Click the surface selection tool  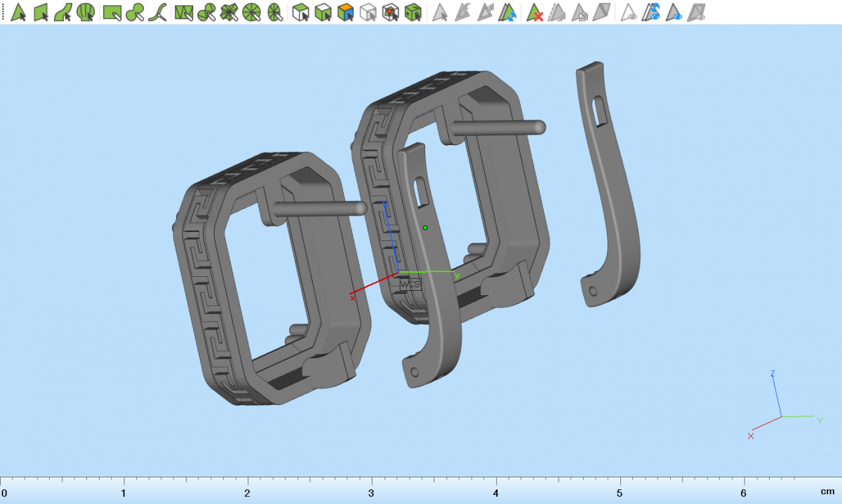41,12
